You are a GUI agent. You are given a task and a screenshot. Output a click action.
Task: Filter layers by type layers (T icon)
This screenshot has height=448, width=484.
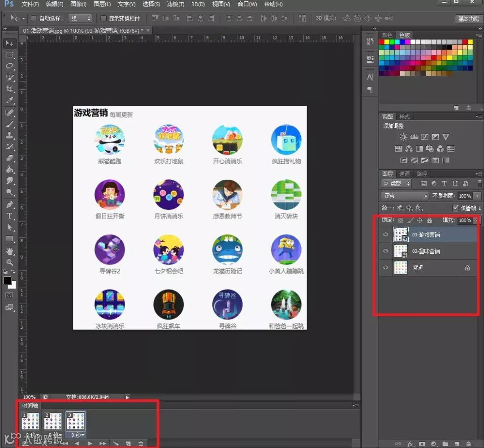coord(444,183)
